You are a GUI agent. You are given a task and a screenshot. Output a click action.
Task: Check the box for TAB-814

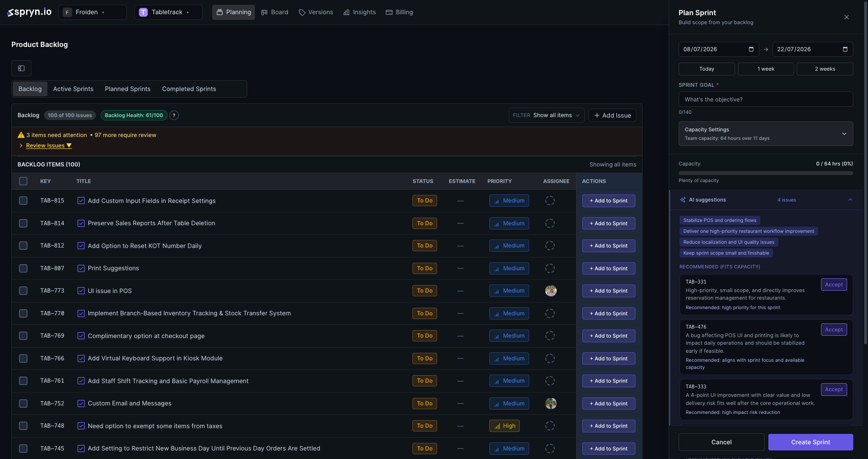pyautogui.click(x=23, y=223)
